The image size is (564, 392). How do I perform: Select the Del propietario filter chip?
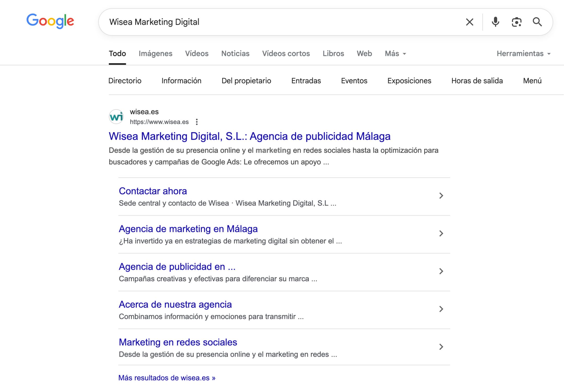(246, 81)
